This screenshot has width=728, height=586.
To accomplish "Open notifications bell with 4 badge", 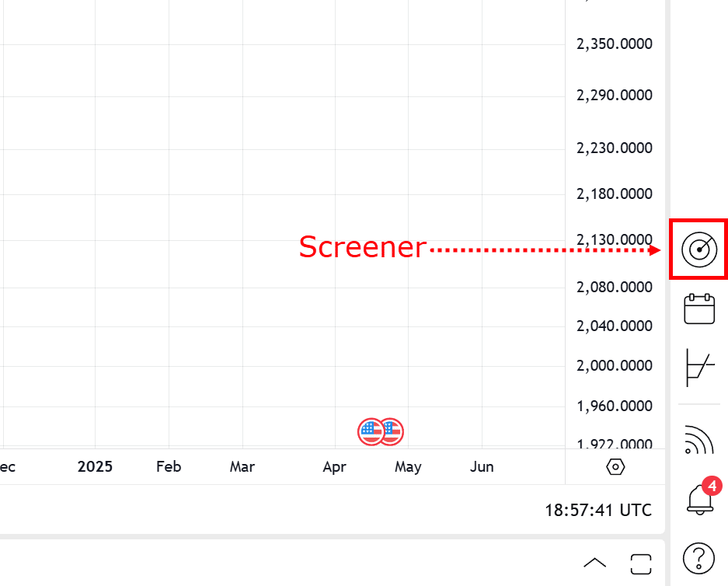I will (702, 497).
